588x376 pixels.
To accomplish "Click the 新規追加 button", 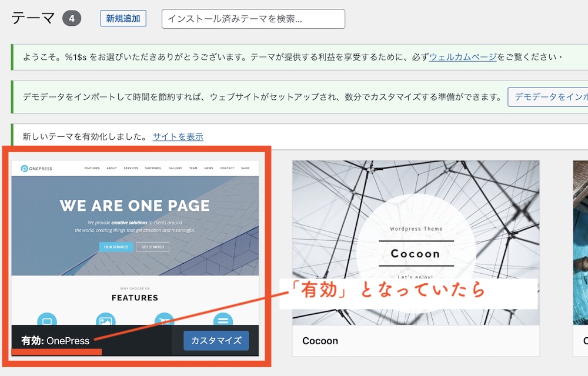I will (x=123, y=19).
